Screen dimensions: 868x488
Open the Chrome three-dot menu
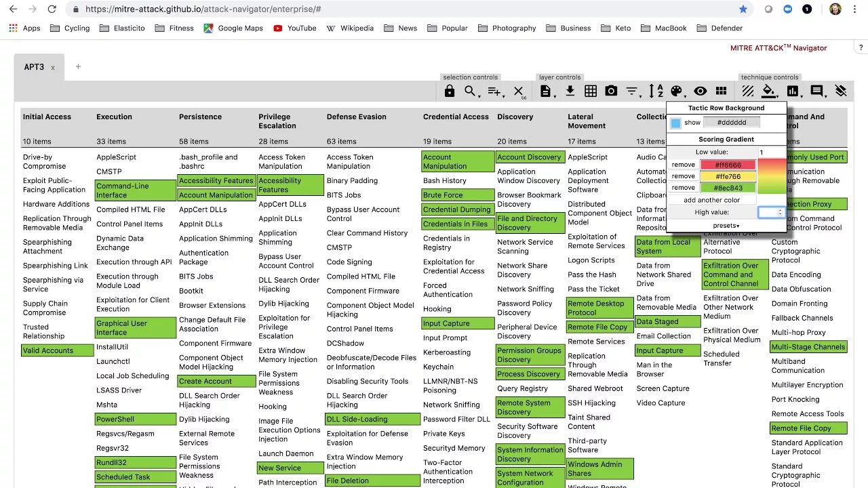tap(856, 9)
